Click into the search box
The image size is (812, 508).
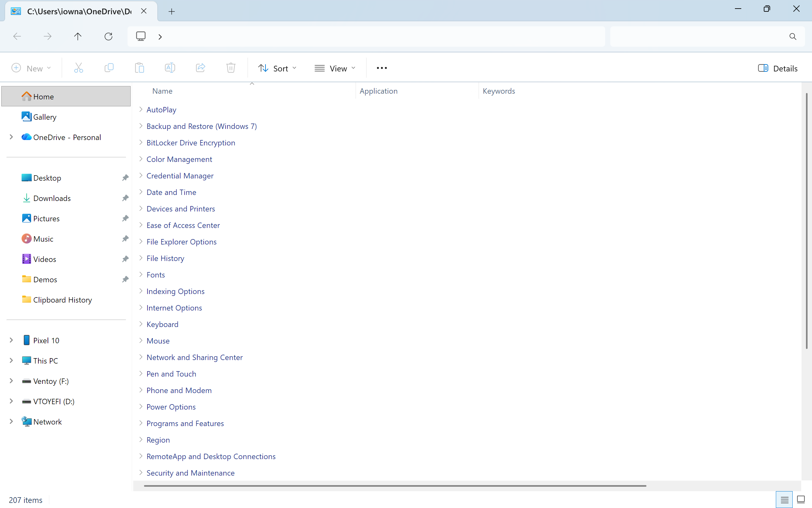tap(707, 36)
